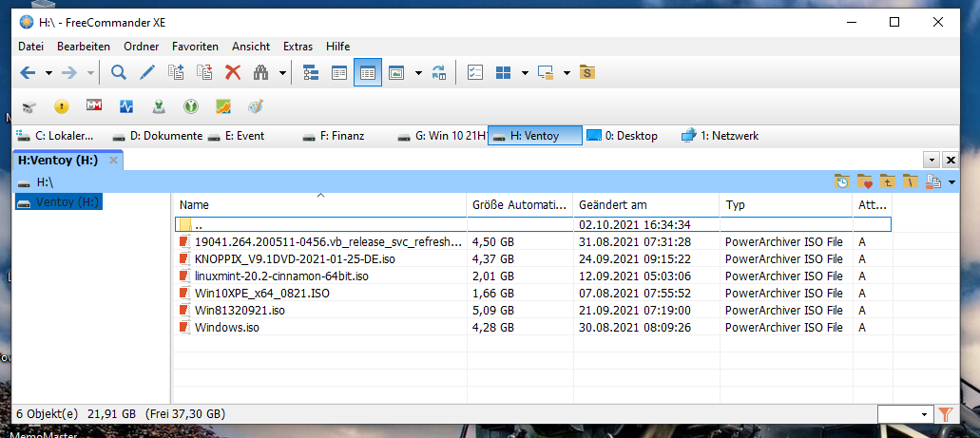Switch to drive D: Dokumente
Screen dimensions: 980x438
[x=156, y=136]
